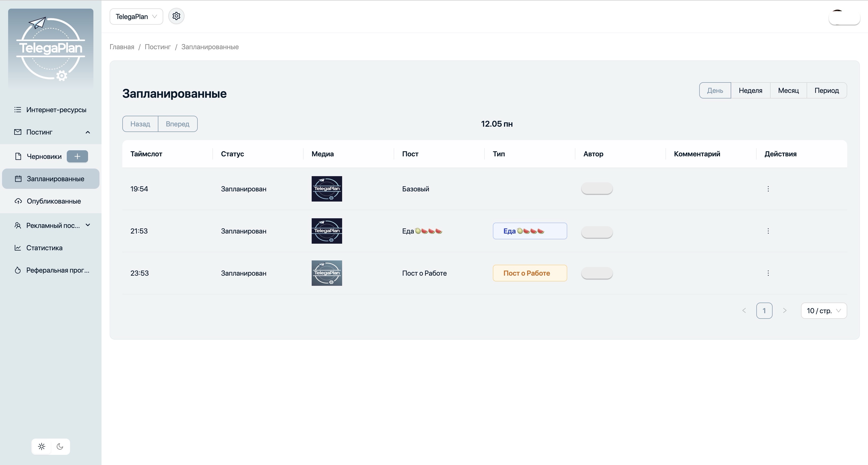
Task: Click the Запланированные breadcrumb
Action: click(x=210, y=47)
